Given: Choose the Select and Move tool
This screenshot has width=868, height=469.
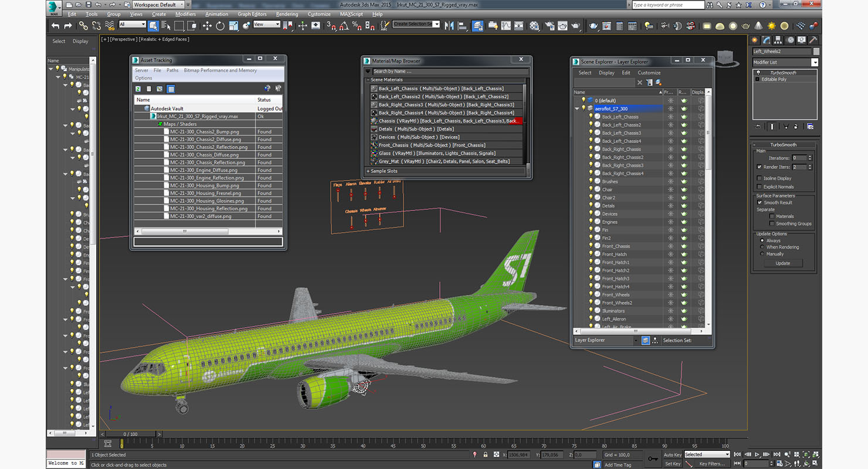Looking at the screenshot, I should pos(207,26).
